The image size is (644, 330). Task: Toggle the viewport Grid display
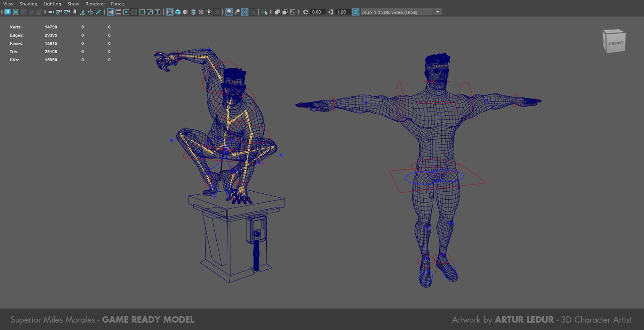coord(110,12)
